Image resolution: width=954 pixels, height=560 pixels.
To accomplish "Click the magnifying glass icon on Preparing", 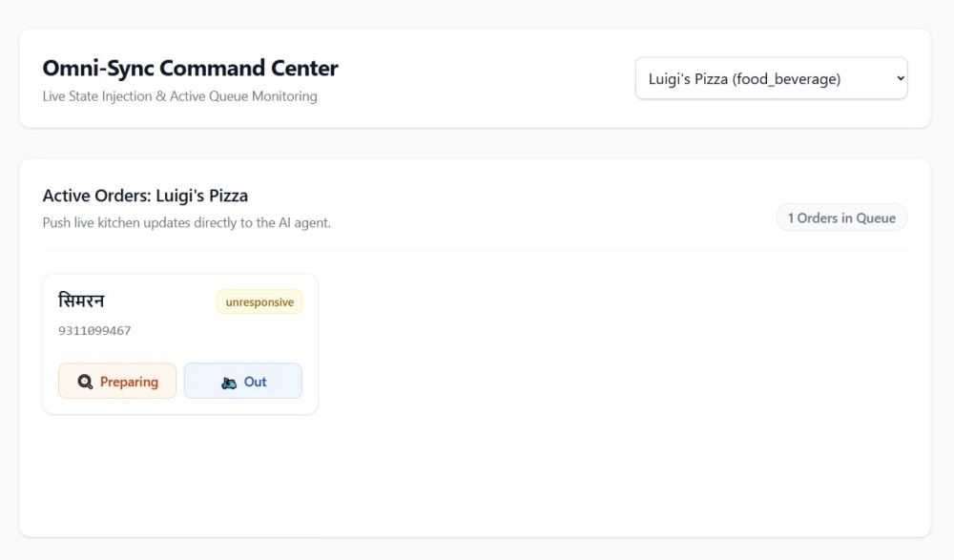I will (85, 382).
